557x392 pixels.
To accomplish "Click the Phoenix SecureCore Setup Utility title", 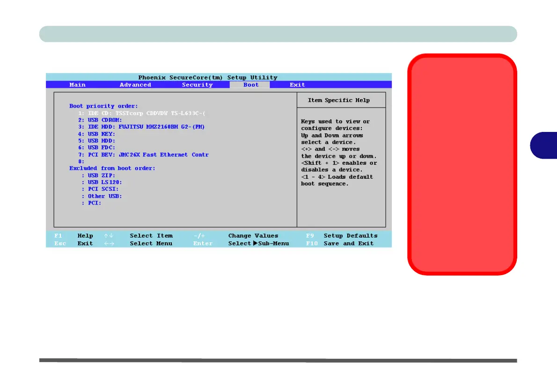I will coord(208,77).
